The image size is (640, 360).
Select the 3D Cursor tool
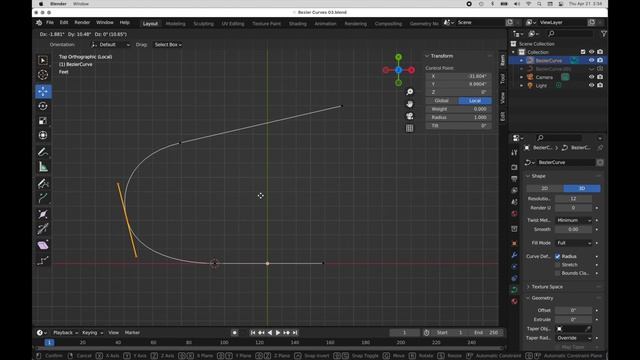click(43, 75)
